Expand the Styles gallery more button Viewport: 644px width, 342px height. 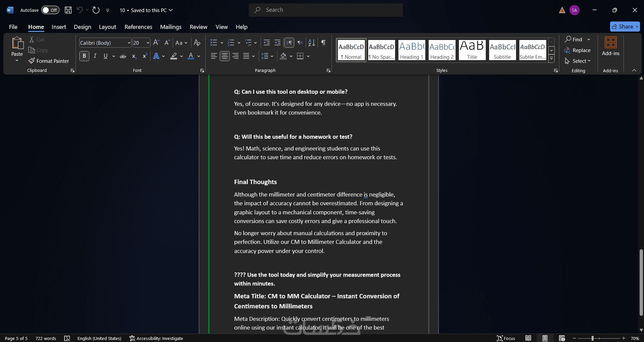551,58
